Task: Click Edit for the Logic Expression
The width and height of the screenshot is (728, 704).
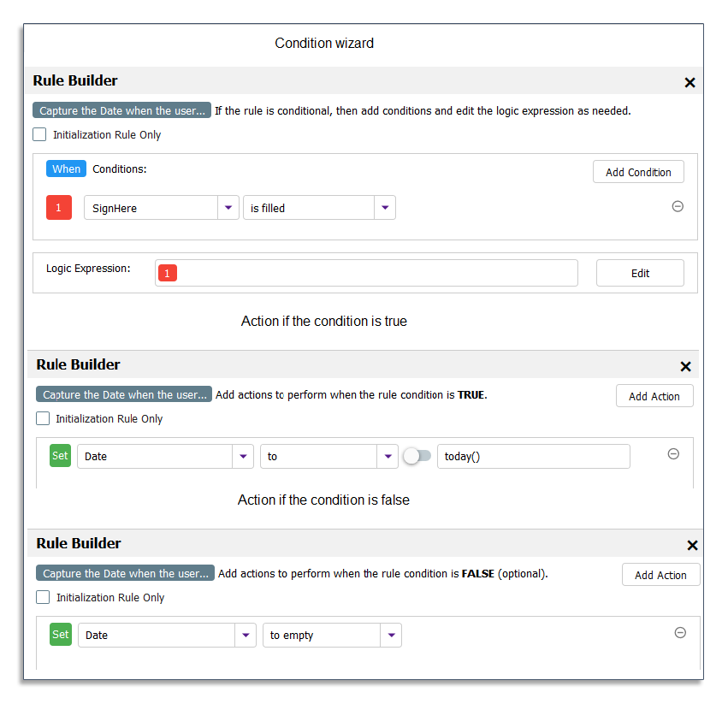Action: [640, 273]
